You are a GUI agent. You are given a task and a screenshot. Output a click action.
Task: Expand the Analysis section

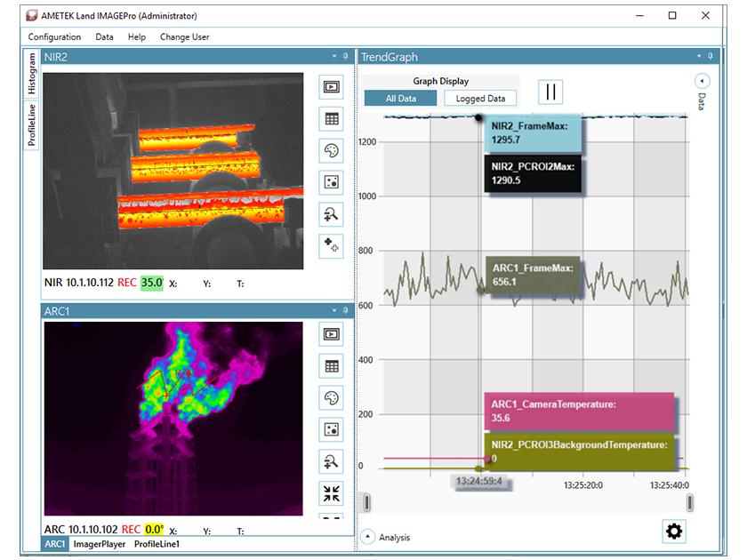point(367,537)
